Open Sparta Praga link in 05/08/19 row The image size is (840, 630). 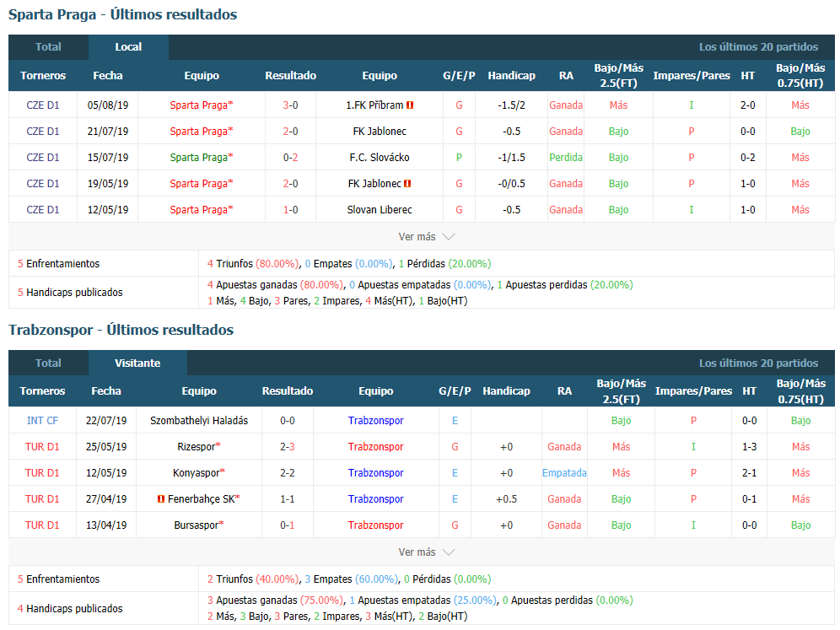click(x=202, y=105)
